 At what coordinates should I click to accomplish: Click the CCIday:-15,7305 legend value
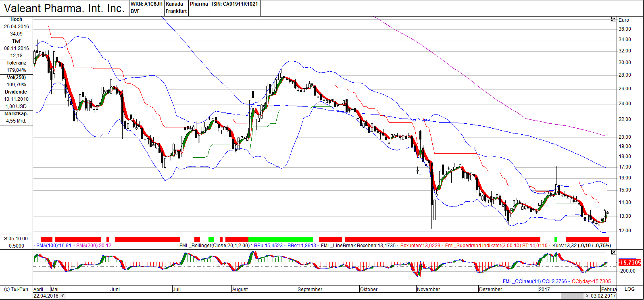591,281
